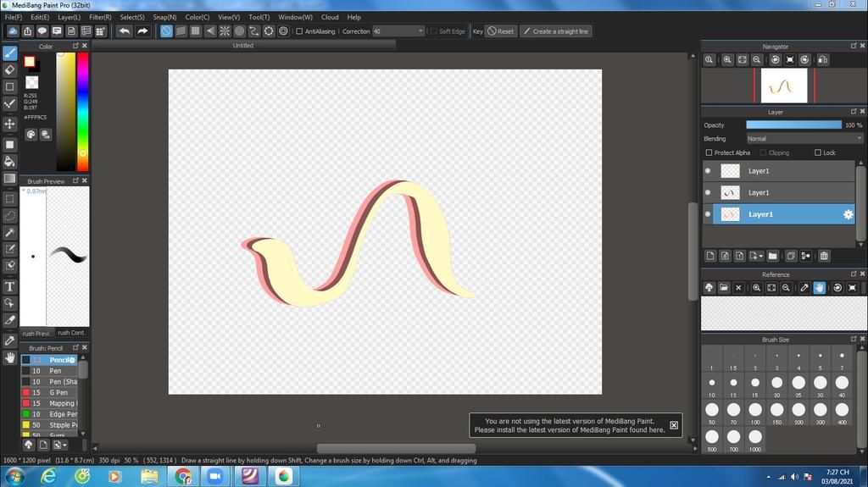
Task: Toggle the Protect Alpha checkbox
Action: [x=709, y=152]
